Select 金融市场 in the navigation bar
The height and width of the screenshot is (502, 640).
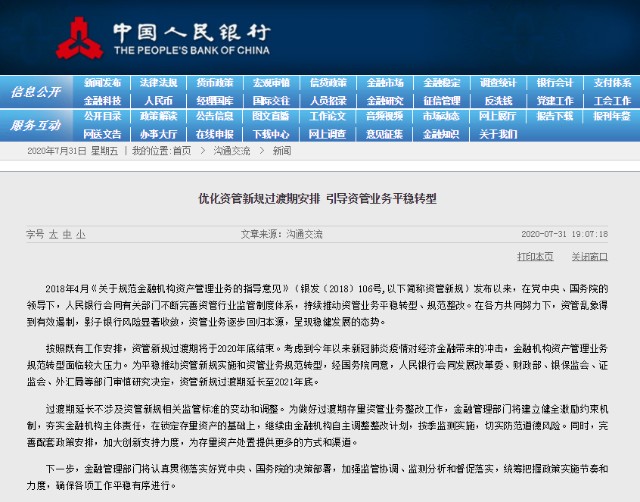(x=385, y=83)
